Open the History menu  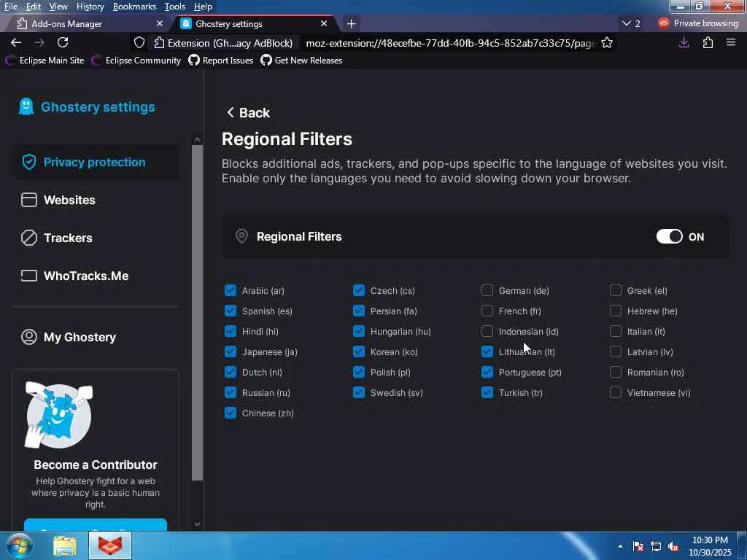[90, 7]
